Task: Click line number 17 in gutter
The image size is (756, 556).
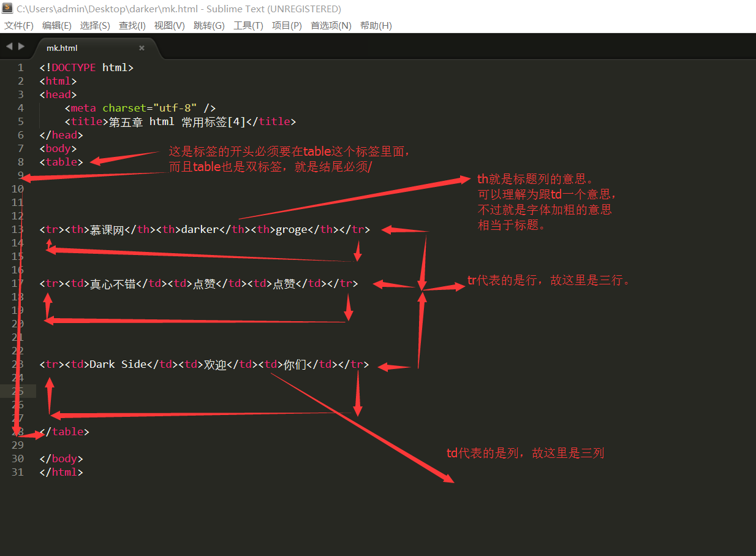Action: click(x=18, y=283)
